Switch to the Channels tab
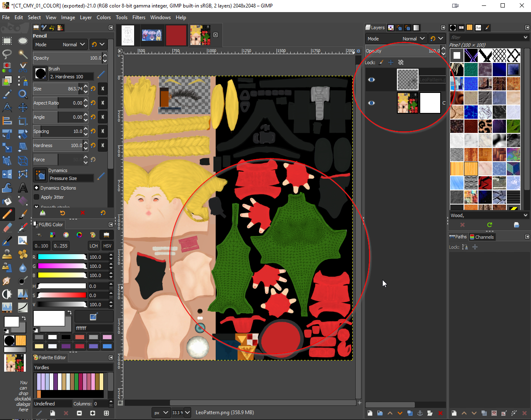Image resolution: width=531 pixels, height=420 pixels. pyautogui.click(x=482, y=237)
